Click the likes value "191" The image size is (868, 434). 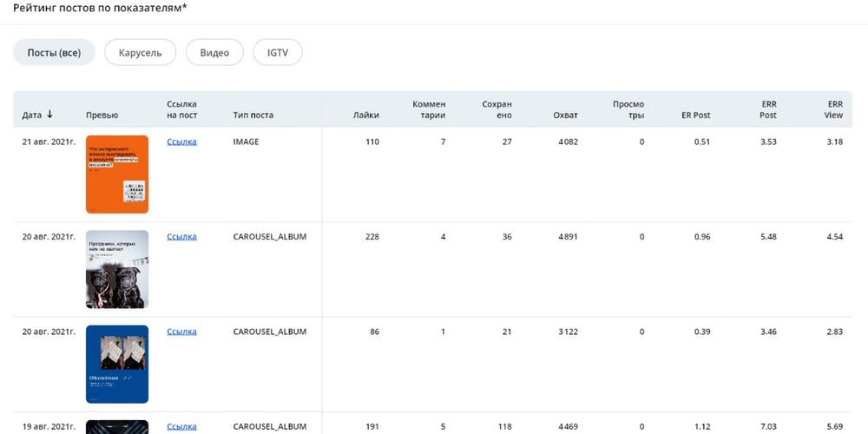[x=372, y=427]
